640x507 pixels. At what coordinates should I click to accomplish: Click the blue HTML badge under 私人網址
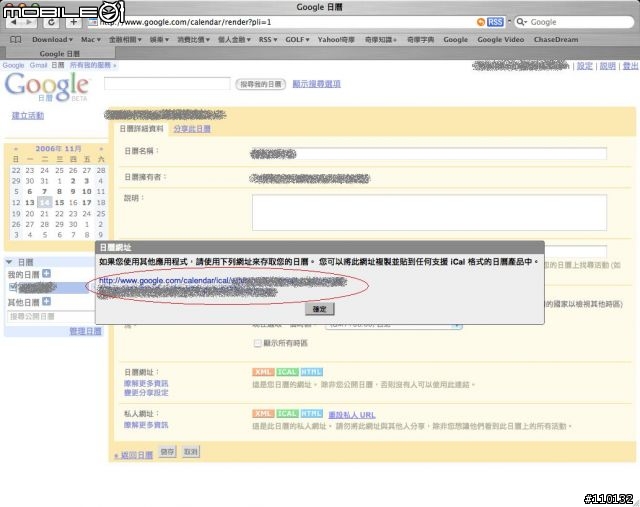click(x=311, y=414)
